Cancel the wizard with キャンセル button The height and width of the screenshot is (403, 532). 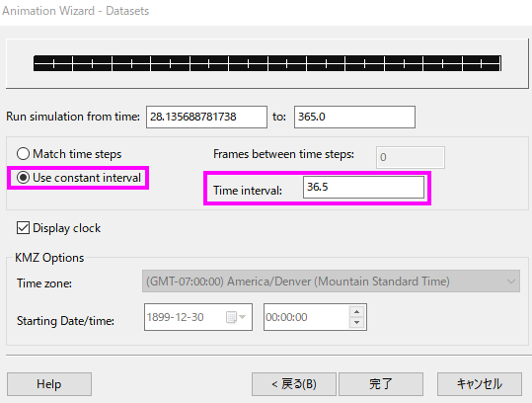pyautogui.click(x=480, y=384)
